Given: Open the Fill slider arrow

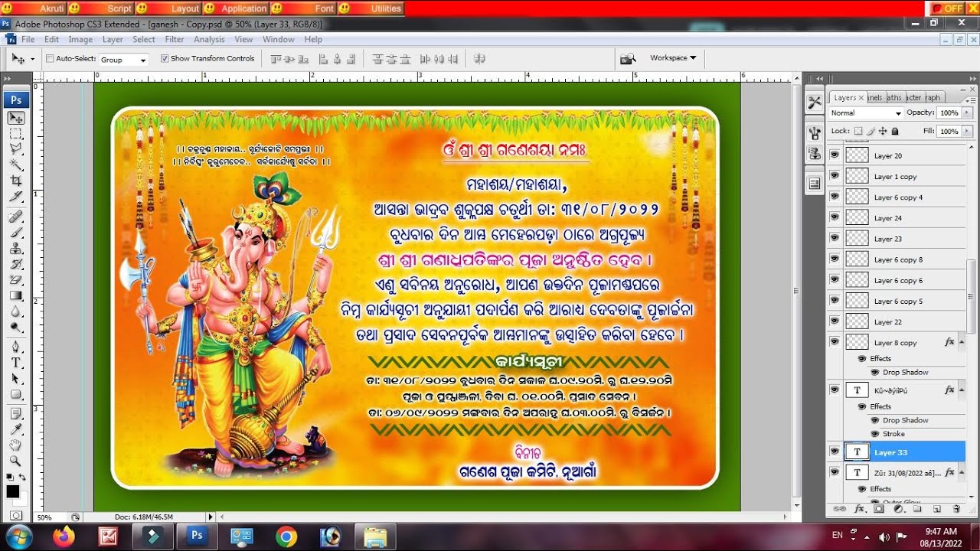Looking at the screenshot, I should click(968, 132).
